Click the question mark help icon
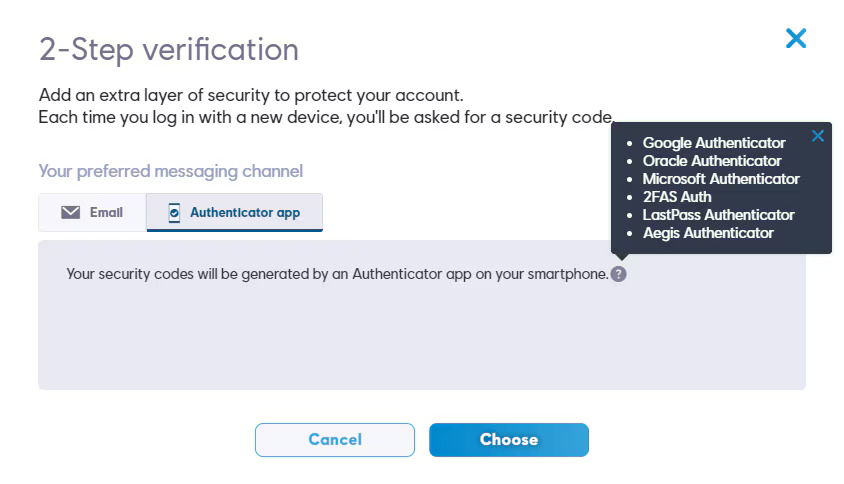This screenshot has height=484, width=844. tap(618, 274)
